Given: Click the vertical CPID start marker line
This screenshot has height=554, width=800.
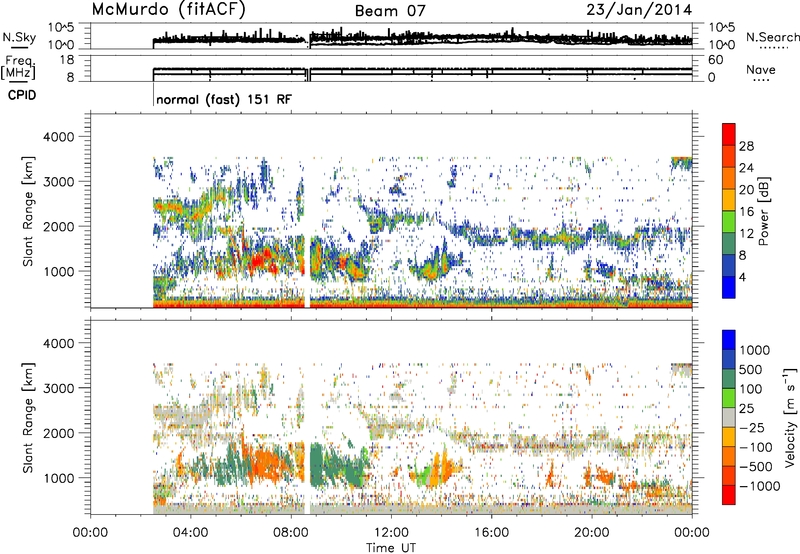Looking at the screenshot, I should click(x=154, y=95).
